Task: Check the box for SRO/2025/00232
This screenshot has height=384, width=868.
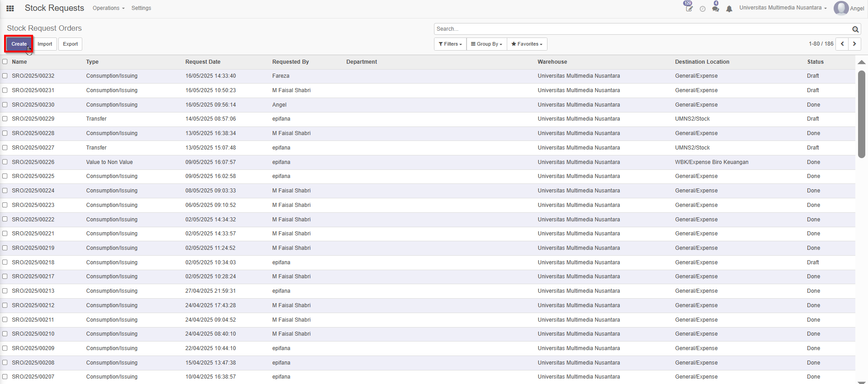Action: [5, 76]
